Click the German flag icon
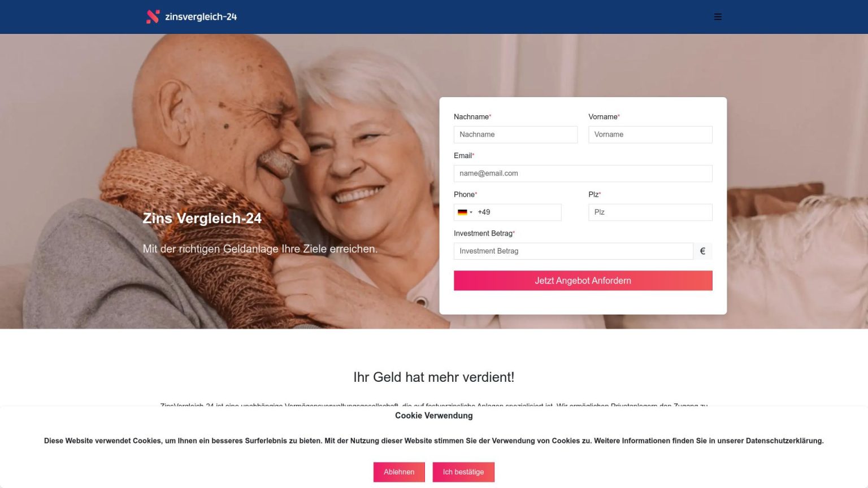This screenshot has height=488, width=868. point(462,212)
